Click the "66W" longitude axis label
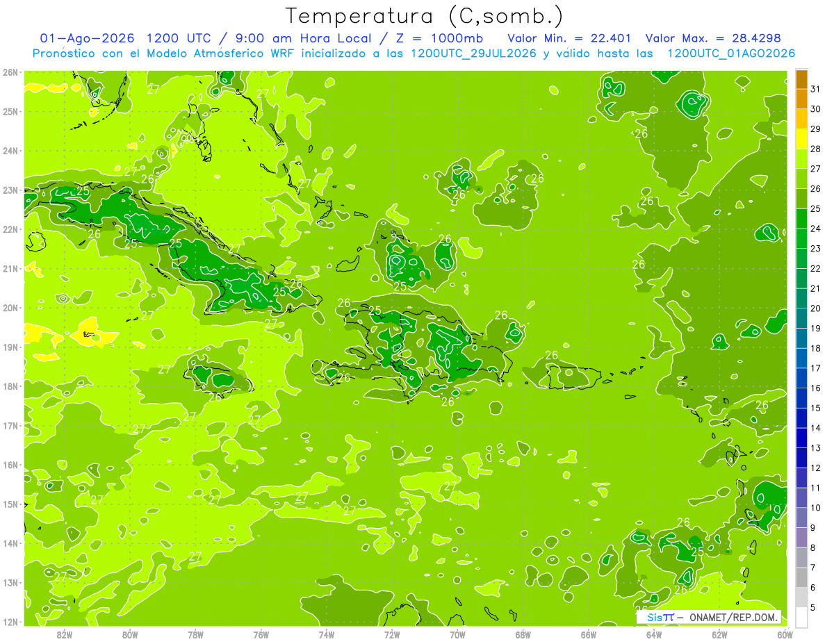 [589, 634]
